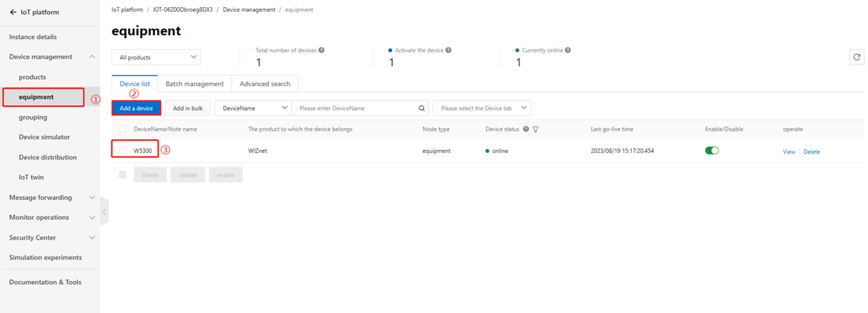This screenshot has height=313, width=868.
Task: Open the Advanced search tab
Action: (265, 84)
